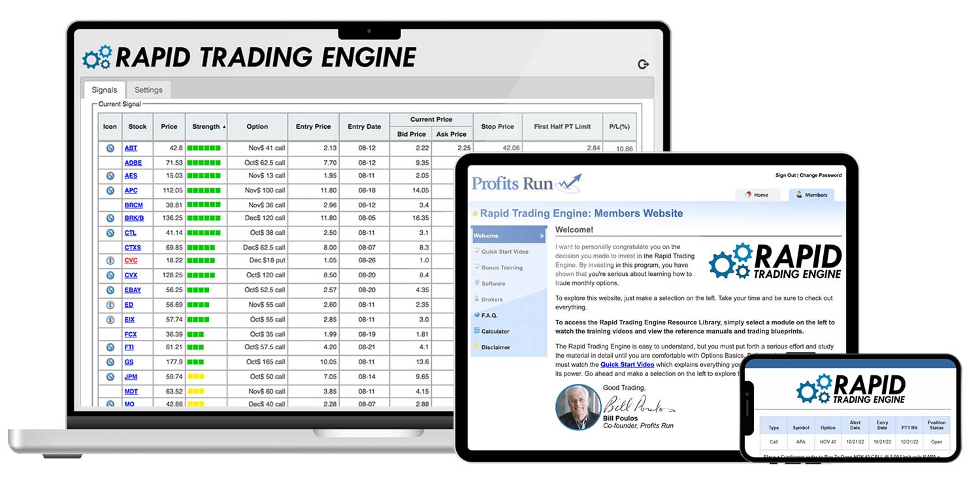
Task: Click the Quick Start Video icon in the sidebar
Action: (477, 251)
